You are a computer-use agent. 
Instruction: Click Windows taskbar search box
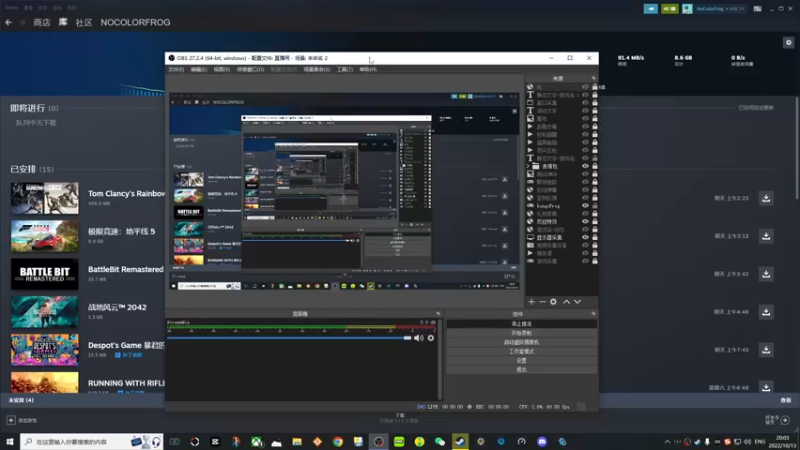click(92, 442)
